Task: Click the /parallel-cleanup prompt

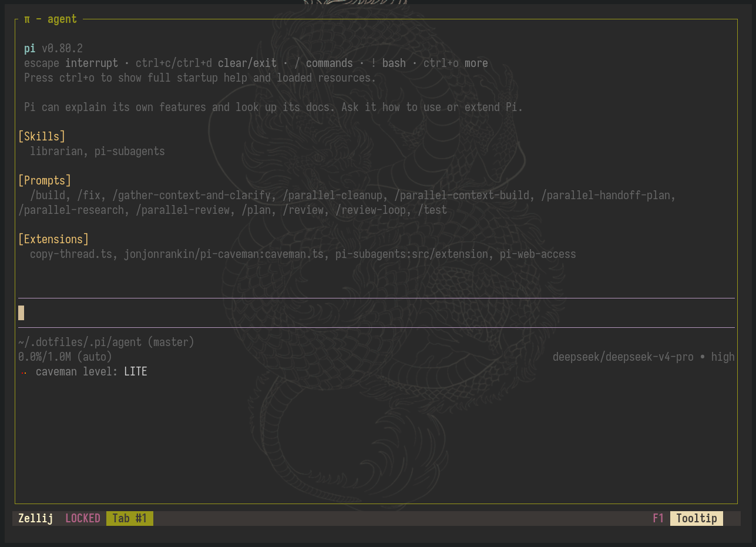Action: coord(332,195)
